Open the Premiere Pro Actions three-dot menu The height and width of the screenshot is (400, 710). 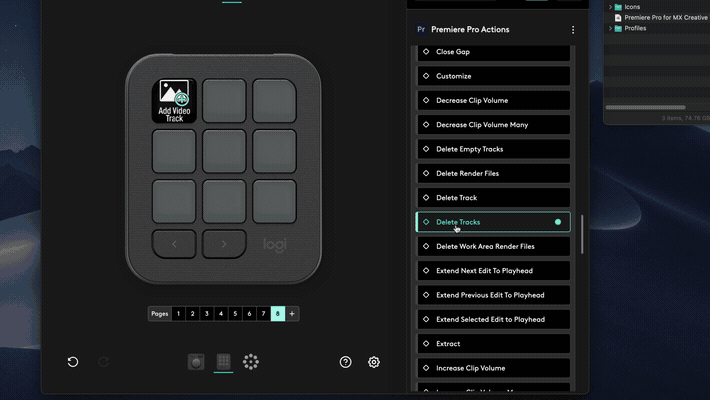pos(573,29)
